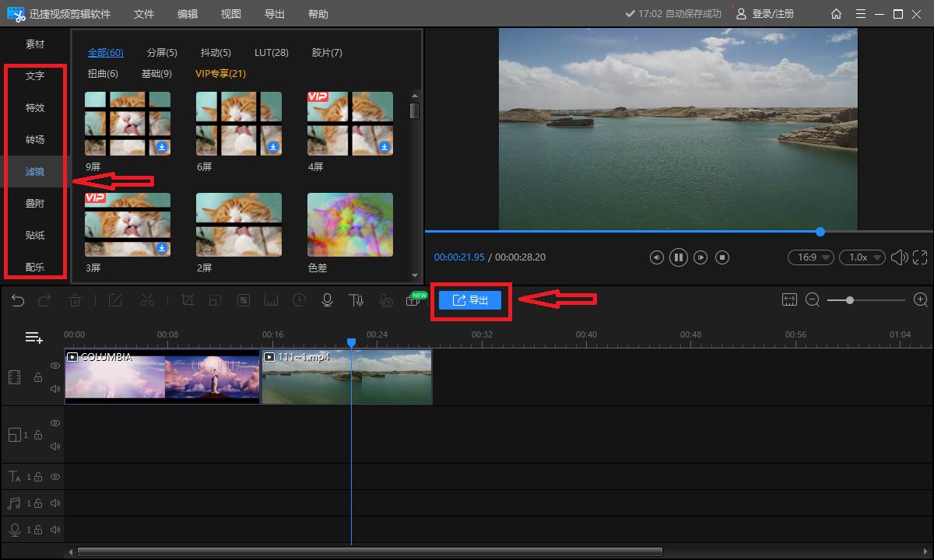Select the scissors split tool in the toolbar
The width and height of the screenshot is (934, 560).
click(147, 299)
